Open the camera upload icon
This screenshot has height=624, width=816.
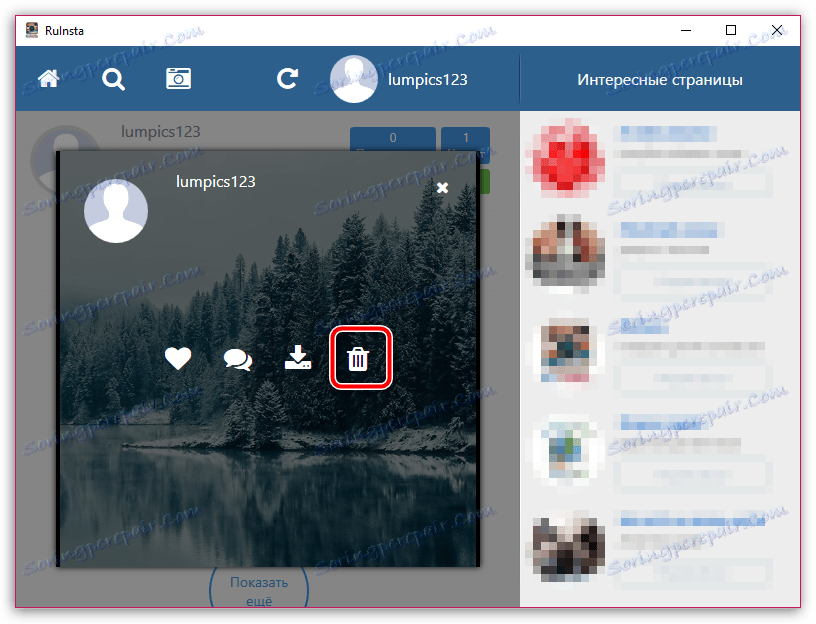(178, 79)
